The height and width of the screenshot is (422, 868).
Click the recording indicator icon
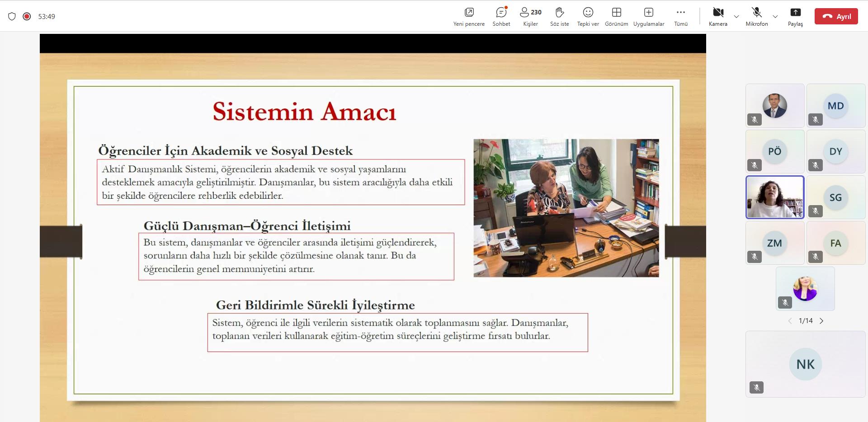pyautogui.click(x=27, y=16)
